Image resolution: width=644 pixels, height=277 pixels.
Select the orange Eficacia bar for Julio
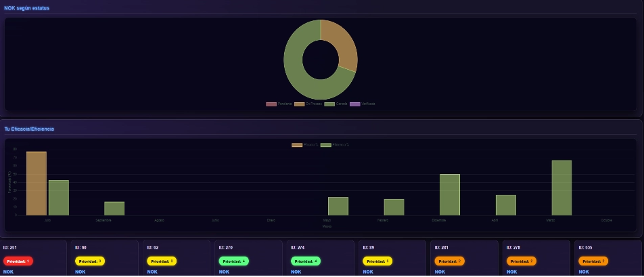(37, 184)
